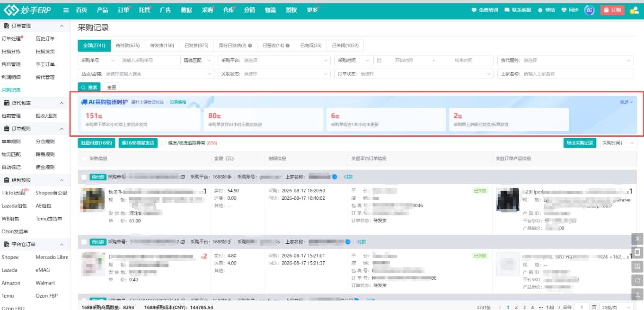Click the 请输入采购单号 input field

tap(150, 61)
